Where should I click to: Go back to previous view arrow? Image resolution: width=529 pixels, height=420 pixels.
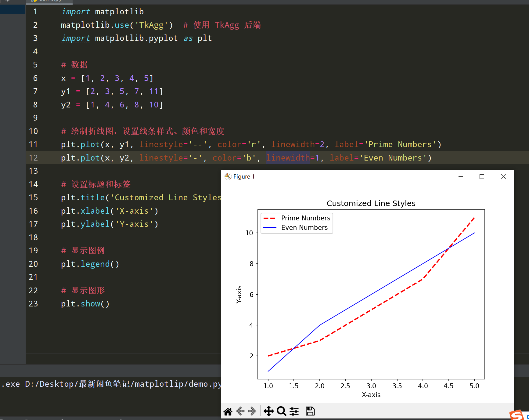click(x=240, y=411)
